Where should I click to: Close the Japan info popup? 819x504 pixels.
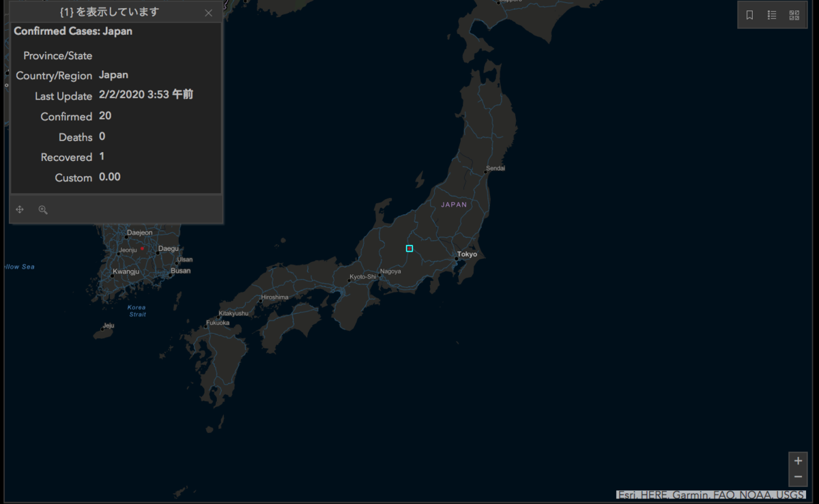coord(208,13)
